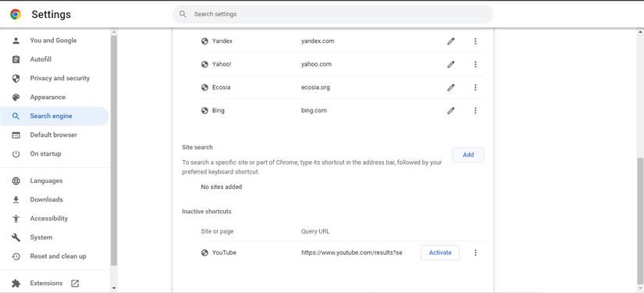The width and height of the screenshot is (644, 293).
Task: Activate the YouTube inactive shortcut
Action: pyautogui.click(x=440, y=252)
